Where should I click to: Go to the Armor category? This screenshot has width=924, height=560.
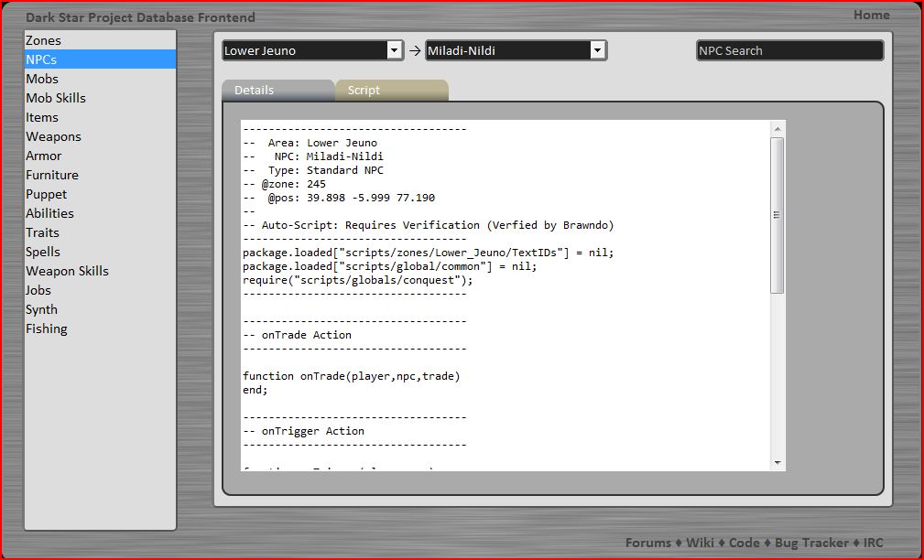click(x=44, y=156)
